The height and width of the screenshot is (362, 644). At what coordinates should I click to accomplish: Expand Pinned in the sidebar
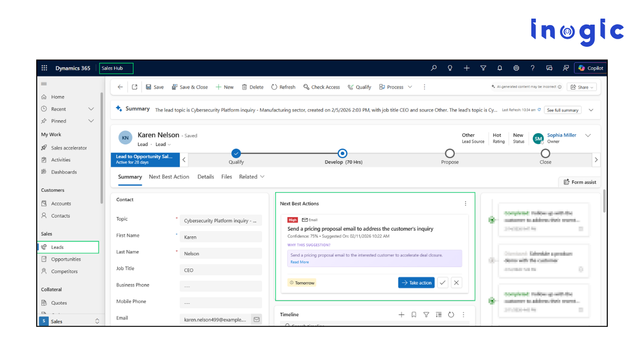click(91, 121)
